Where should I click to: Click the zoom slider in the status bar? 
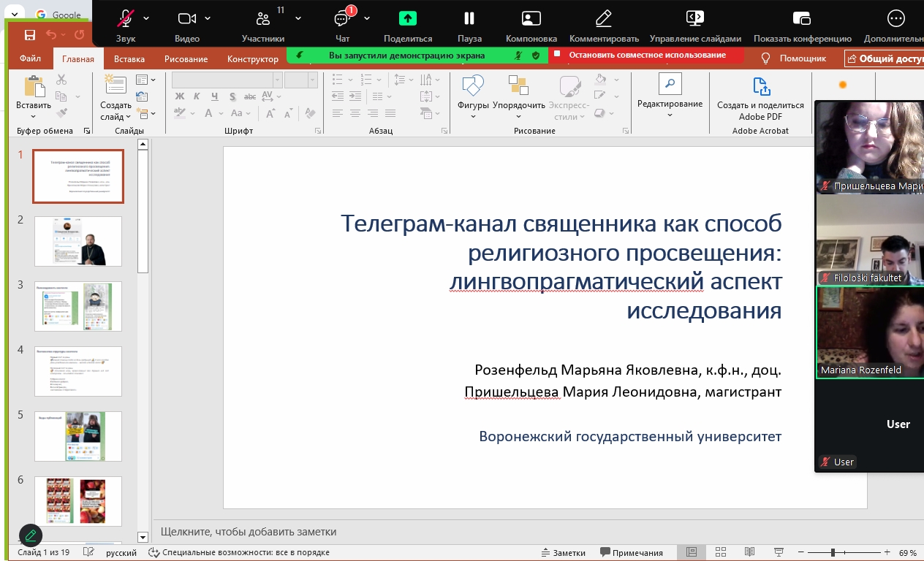coord(833,553)
